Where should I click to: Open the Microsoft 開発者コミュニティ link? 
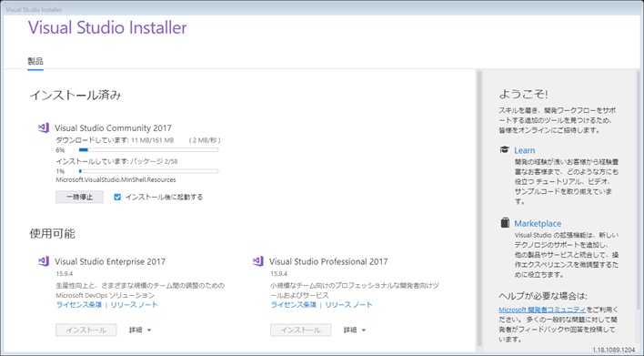click(x=542, y=310)
